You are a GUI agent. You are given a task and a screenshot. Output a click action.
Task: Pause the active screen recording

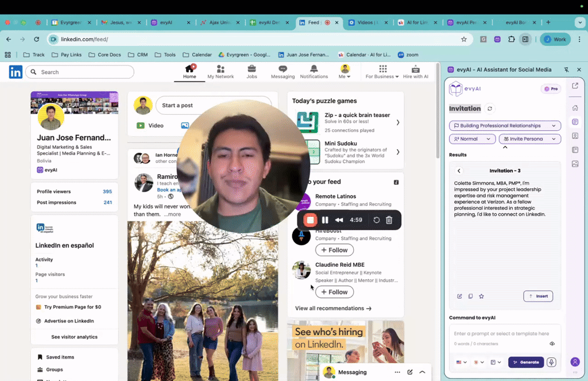pos(324,220)
